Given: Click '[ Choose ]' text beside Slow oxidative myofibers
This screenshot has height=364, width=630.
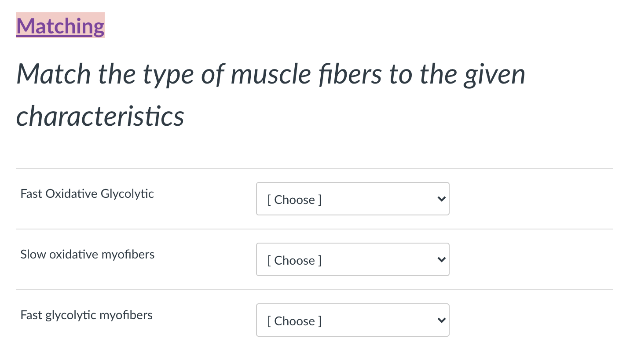Looking at the screenshot, I should tap(294, 260).
